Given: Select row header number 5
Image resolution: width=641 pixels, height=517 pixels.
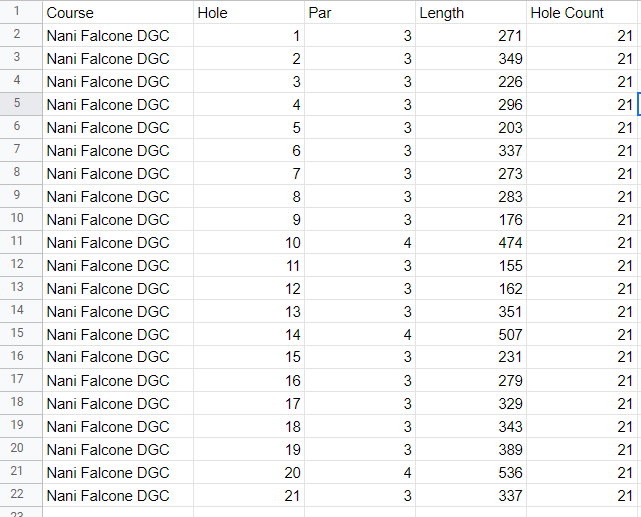Looking at the screenshot, I should 16,104.
